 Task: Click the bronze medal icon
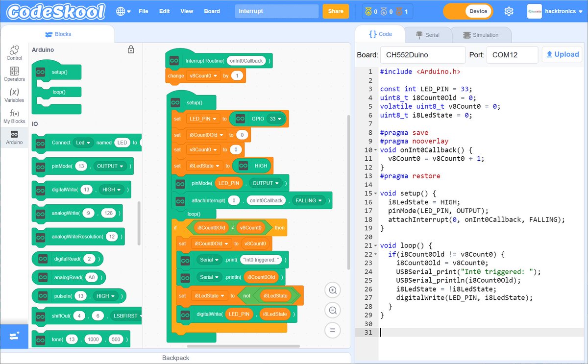click(x=398, y=11)
